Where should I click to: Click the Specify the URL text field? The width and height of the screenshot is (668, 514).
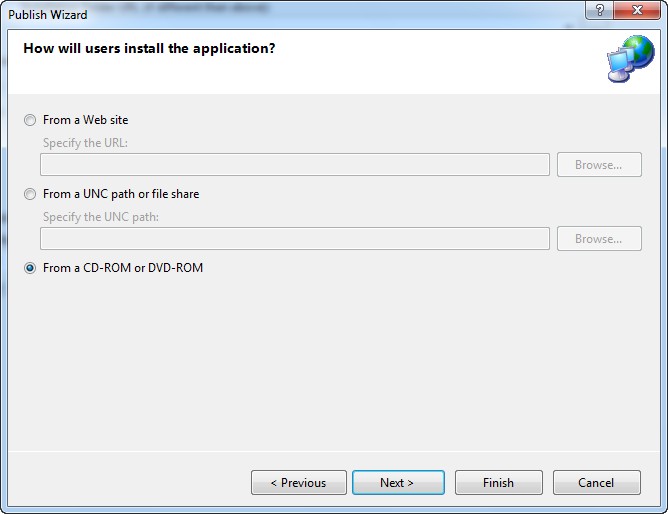(295, 165)
